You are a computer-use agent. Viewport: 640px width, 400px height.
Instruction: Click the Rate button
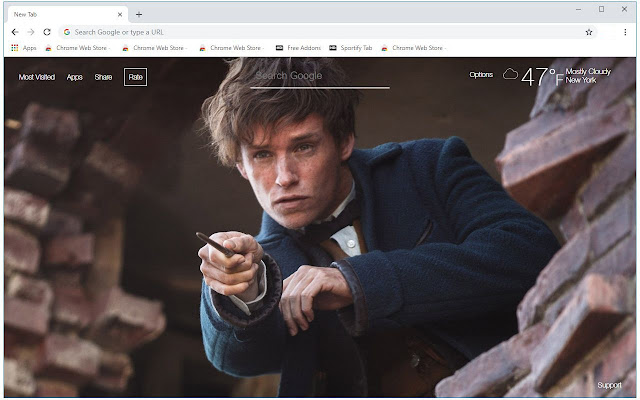tap(136, 77)
